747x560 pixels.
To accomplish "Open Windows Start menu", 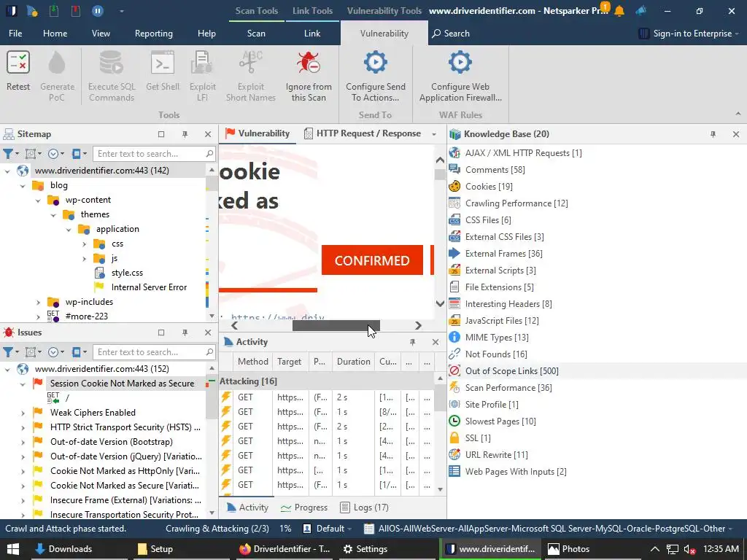I will [x=12, y=549].
